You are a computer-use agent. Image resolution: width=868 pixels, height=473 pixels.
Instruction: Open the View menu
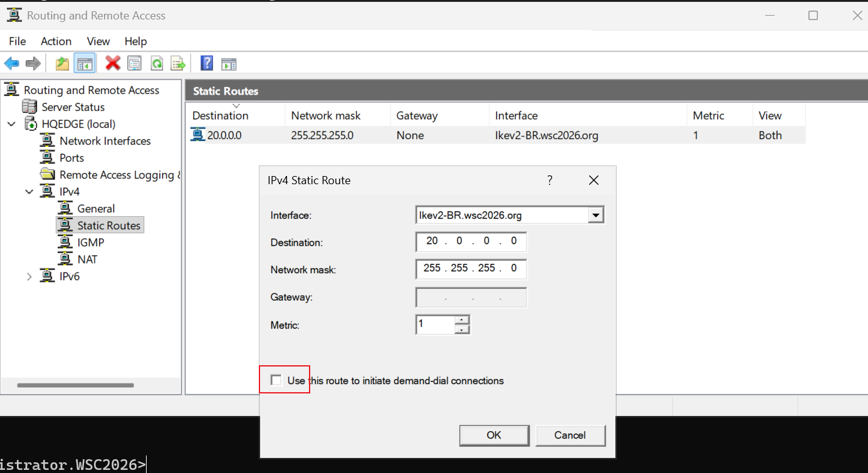98,41
